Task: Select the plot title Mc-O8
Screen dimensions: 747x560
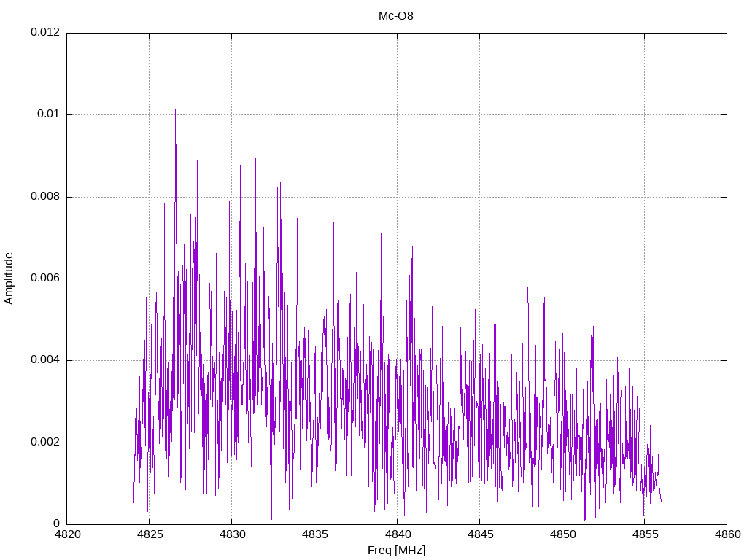Action: point(396,16)
